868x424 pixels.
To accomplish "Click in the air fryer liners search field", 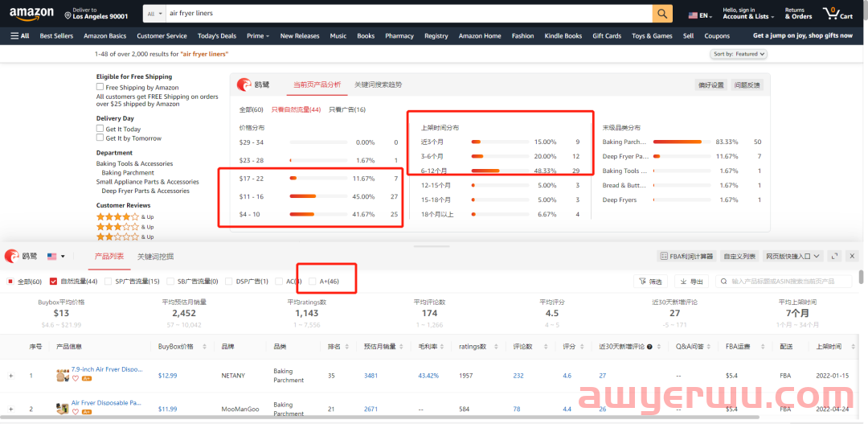I will click(409, 14).
